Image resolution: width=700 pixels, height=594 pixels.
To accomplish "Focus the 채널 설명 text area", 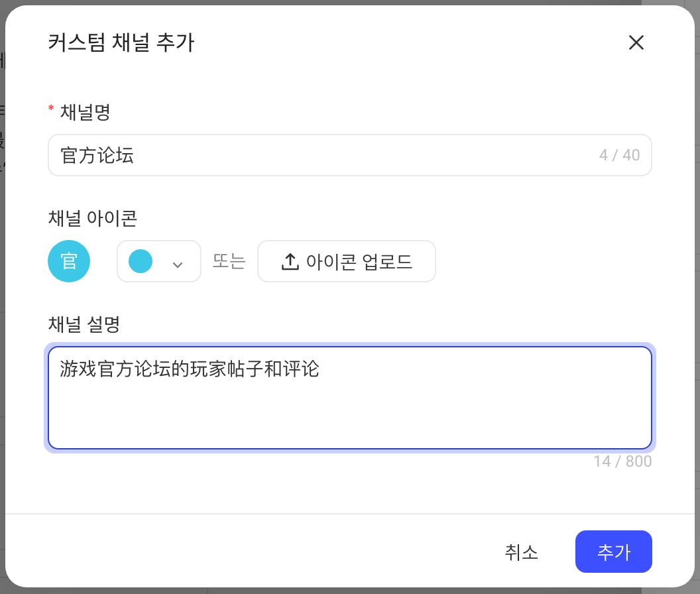I will click(350, 398).
